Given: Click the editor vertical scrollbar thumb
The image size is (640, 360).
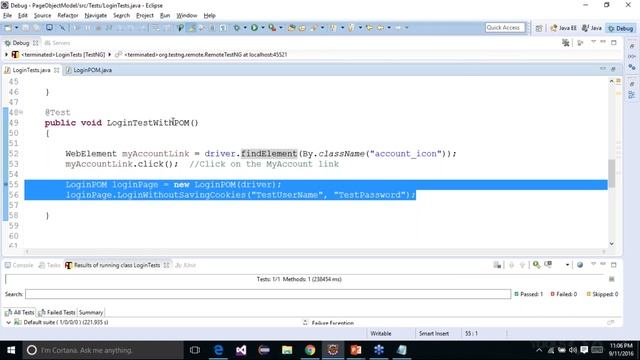Looking at the screenshot, I should [x=611, y=173].
